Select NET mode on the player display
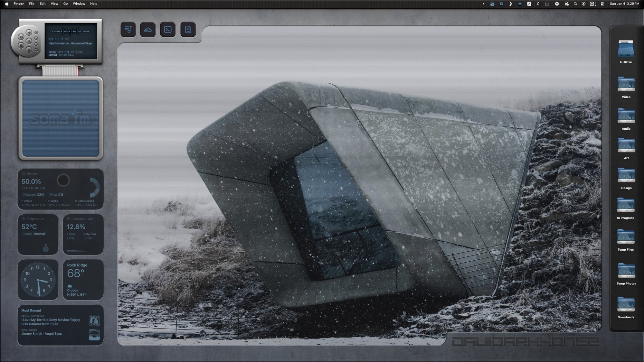 (x=67, y=52)
